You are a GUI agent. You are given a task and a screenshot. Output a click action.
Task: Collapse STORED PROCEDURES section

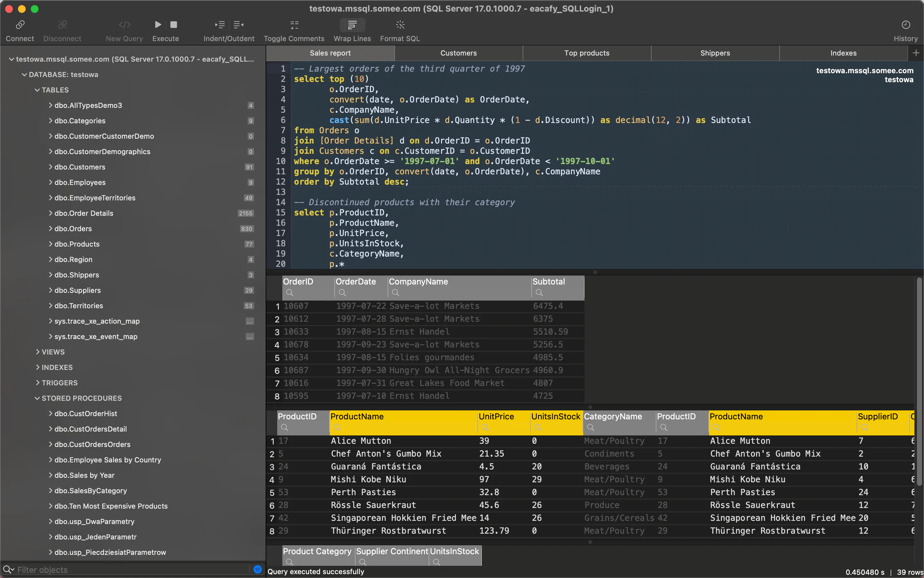(x=37, y=398)
